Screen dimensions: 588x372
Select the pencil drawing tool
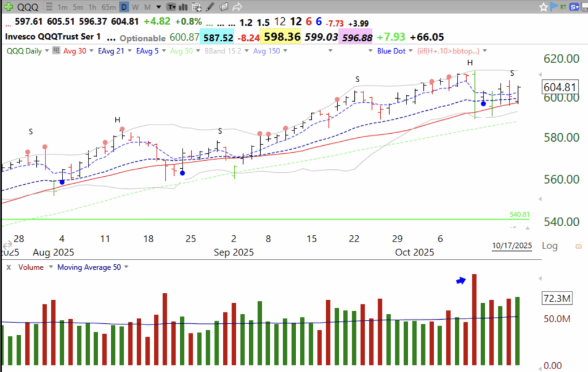click(x=210, y=7)
